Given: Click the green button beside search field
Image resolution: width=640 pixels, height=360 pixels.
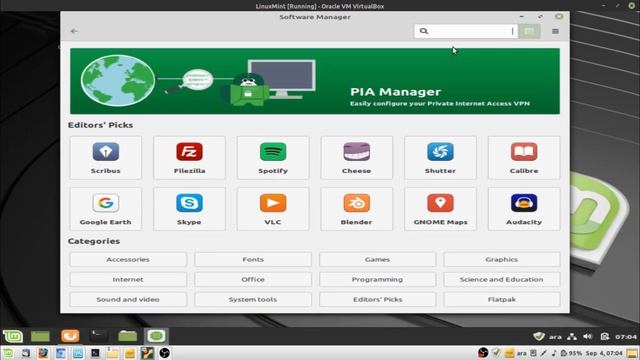Looking at the screenshot, I should [x=529, y=31].
